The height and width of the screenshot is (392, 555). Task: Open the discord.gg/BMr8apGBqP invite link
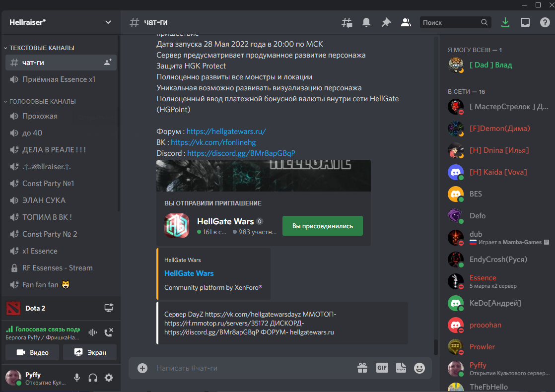click(x=241, y=153)
